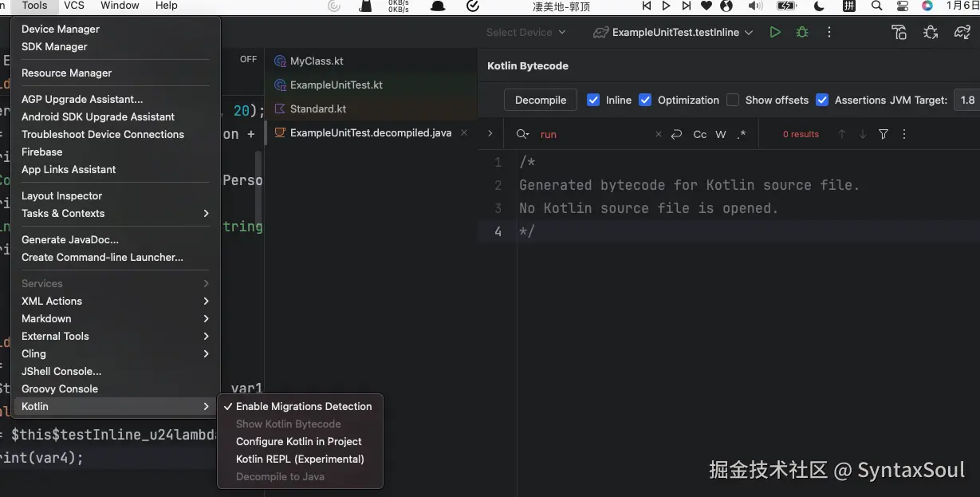
Task: Select Device Manager from Tools menu
Action: 115,29
